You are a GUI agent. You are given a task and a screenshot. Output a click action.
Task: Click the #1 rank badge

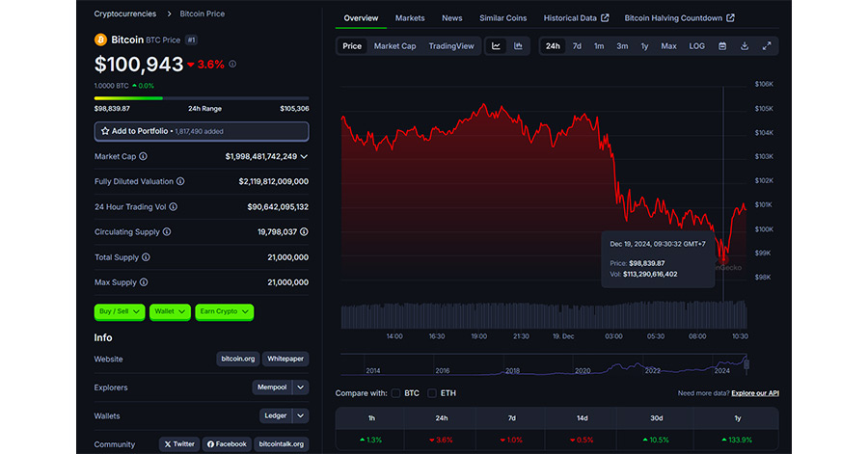pos(191,40)
